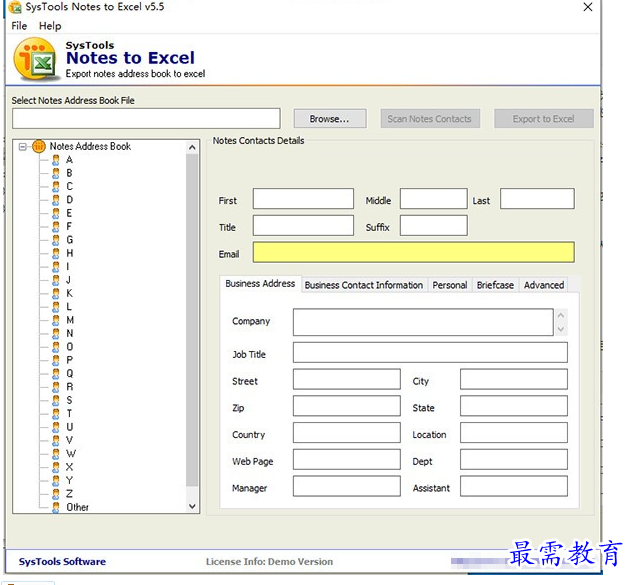
Task: Click the Middle name field
Action: click(x=433, y=199)
